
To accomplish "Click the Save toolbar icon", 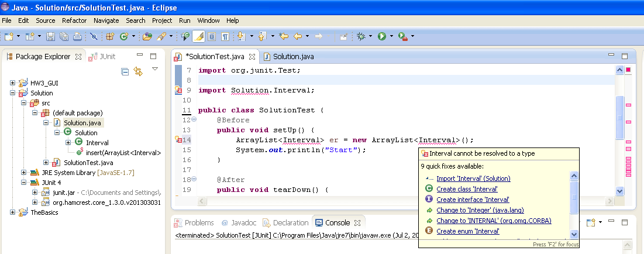I will (51, 36).
